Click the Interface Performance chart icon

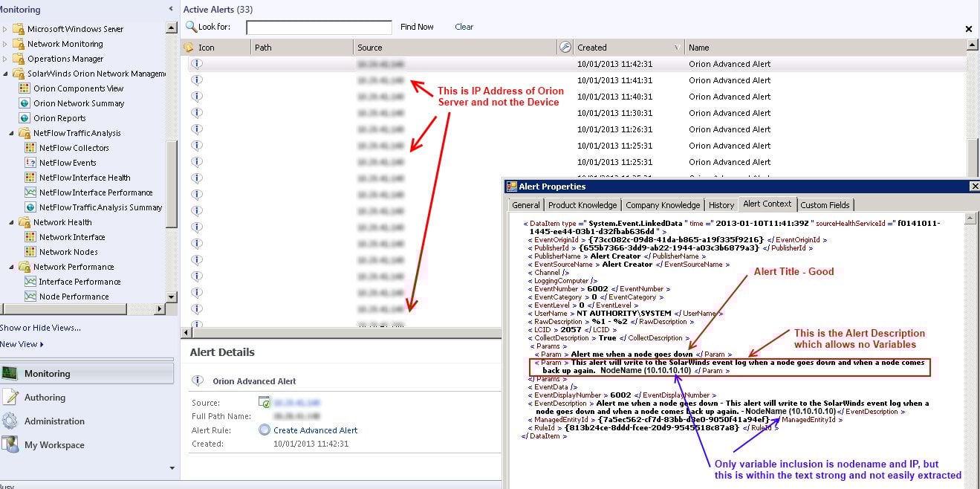coord(30,282)
